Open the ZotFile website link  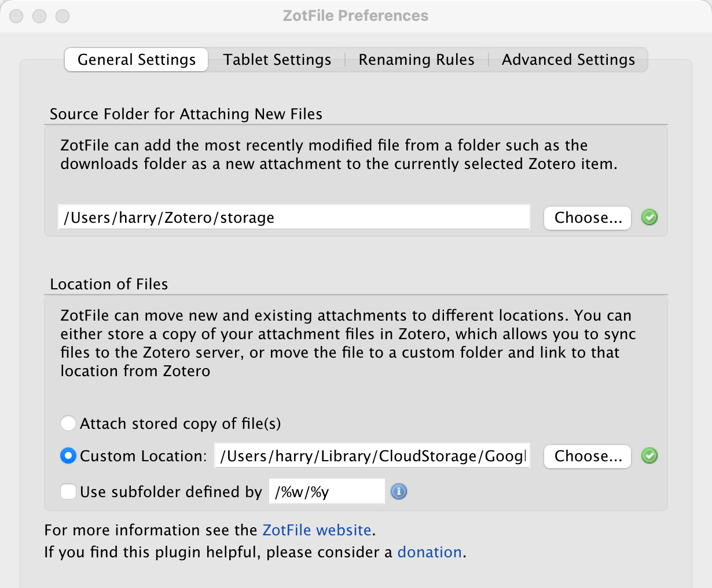pos(317,530)
